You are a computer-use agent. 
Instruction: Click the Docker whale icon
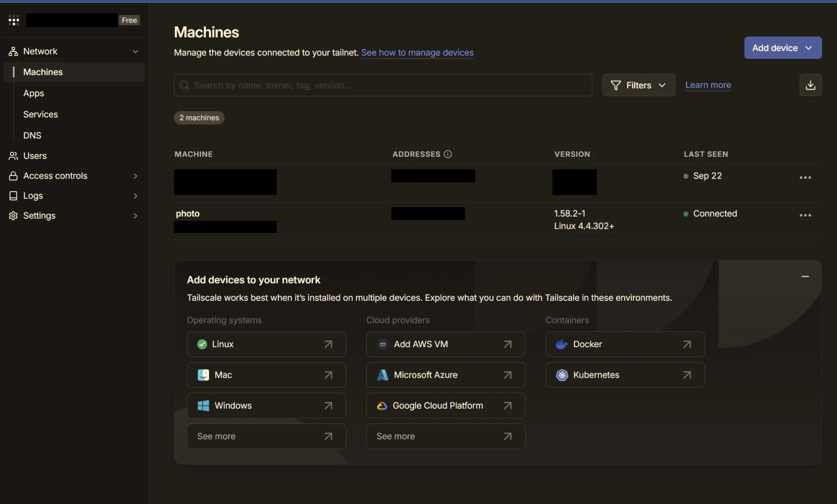pyautogui.click(x=562, y=344)
